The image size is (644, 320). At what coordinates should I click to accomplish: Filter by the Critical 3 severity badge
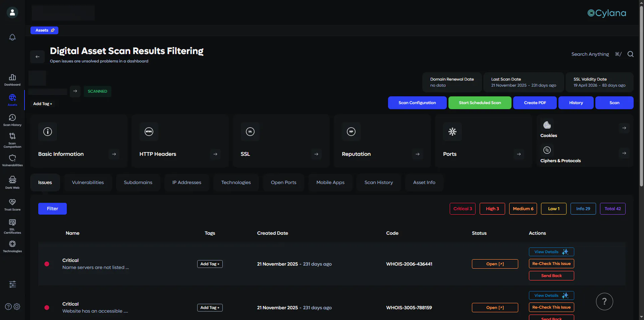[463, 209]
